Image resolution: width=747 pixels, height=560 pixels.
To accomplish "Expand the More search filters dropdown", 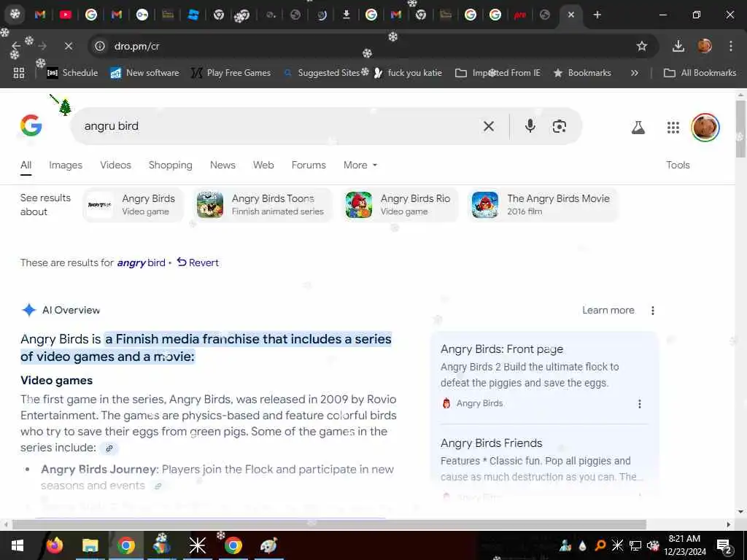I will tap(360, 165).
